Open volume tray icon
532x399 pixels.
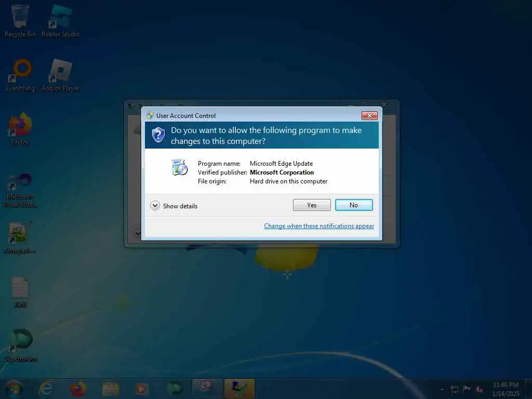click(x=479, y=389)
